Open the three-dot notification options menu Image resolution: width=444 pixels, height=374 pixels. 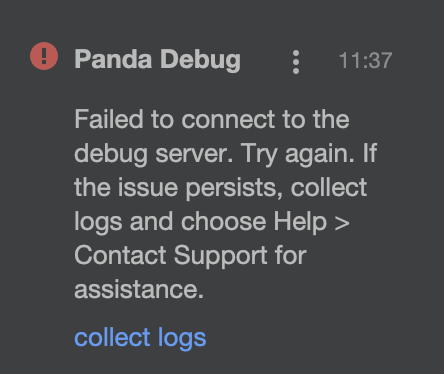(296, 62)
